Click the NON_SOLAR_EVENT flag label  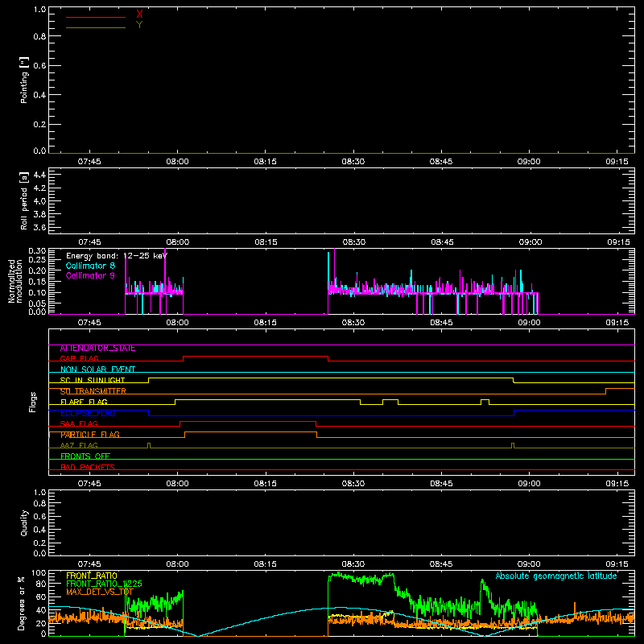click(97, 369)
